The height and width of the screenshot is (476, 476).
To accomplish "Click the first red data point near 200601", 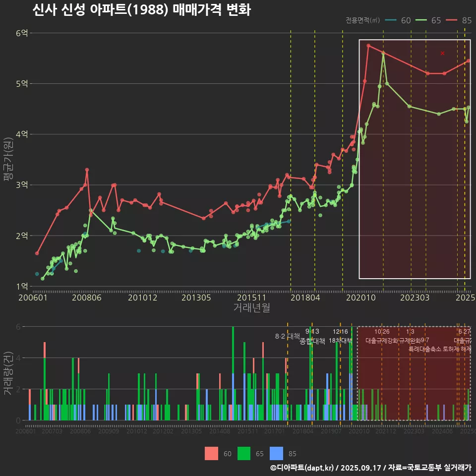I will pyautogui.click(x=37, y=253).
